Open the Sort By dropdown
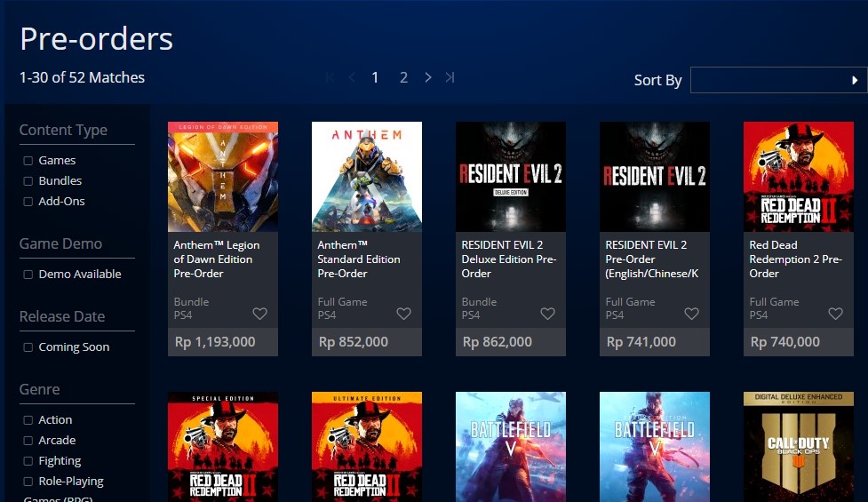 click(778, 80)
